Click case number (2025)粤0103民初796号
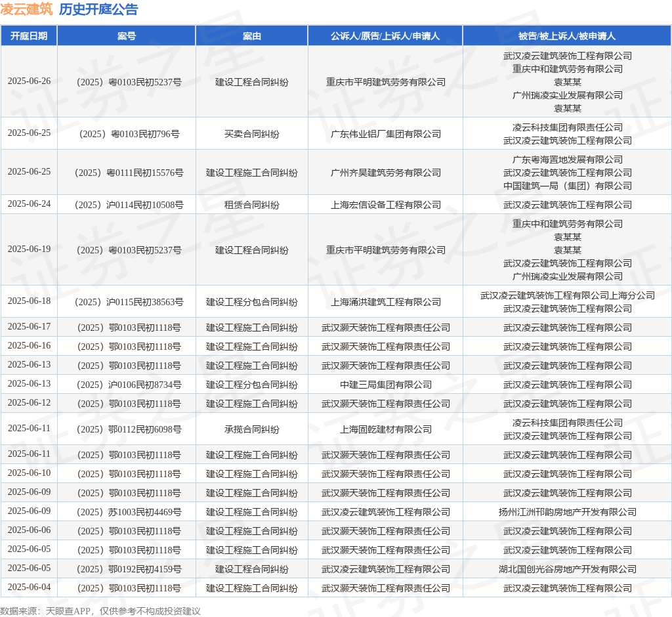 pos(129,134)
